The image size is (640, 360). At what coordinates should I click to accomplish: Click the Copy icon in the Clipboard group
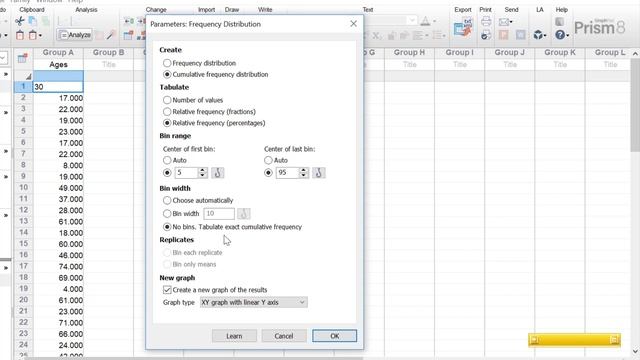click(x=33, y=21)
